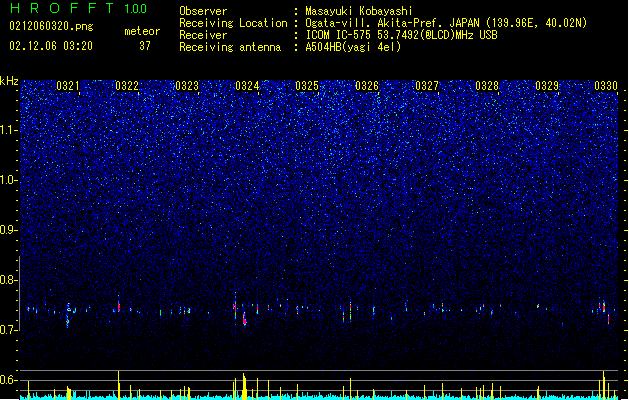
Task: Click the 0330 time marker
Action: (x=606, y=86)
